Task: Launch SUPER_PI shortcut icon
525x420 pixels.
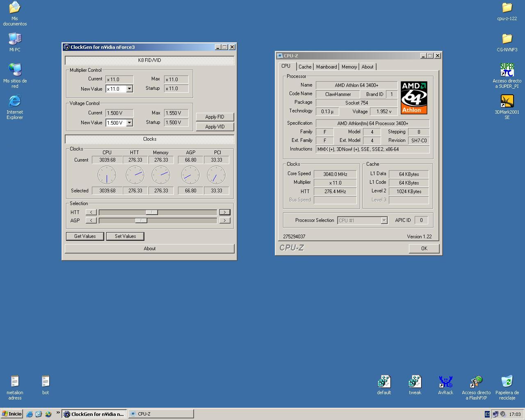Action: [x=507, y=75]
